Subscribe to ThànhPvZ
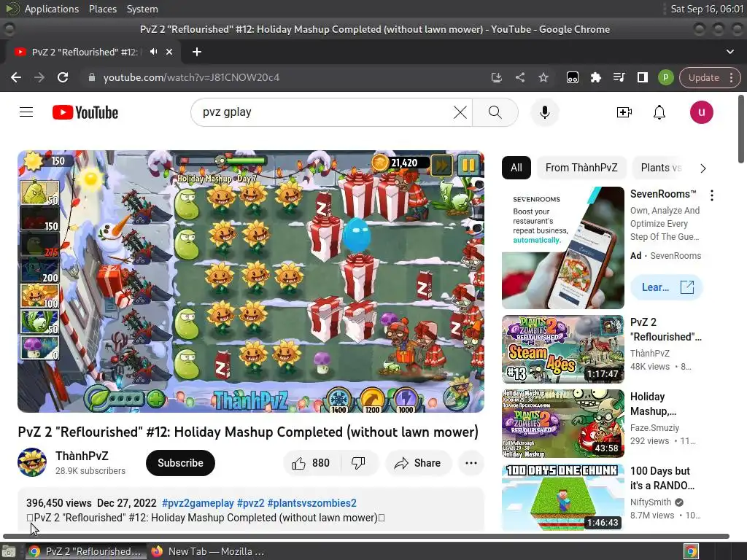747x560 pixels. pyautogui.click(x=180, y=463)
